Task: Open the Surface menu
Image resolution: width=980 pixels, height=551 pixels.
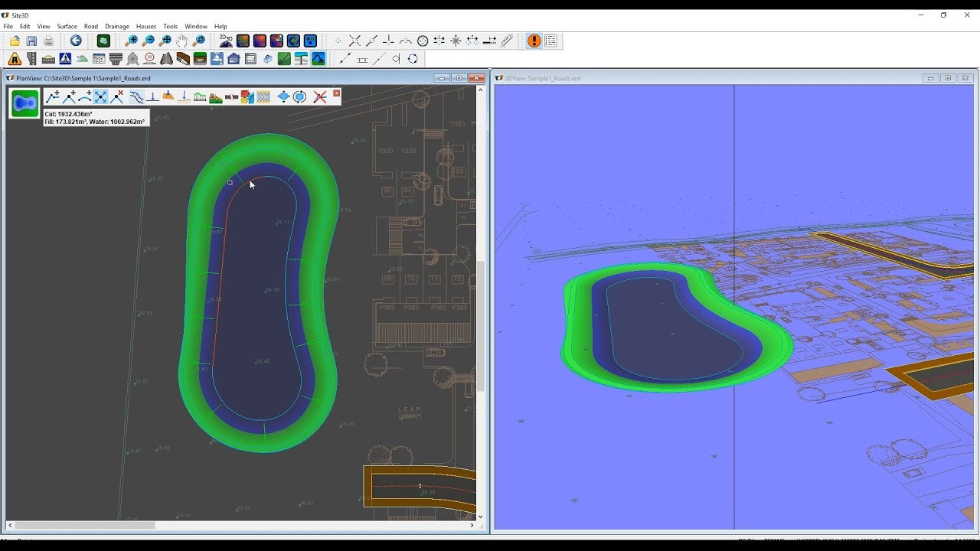Action: [67, 26]
